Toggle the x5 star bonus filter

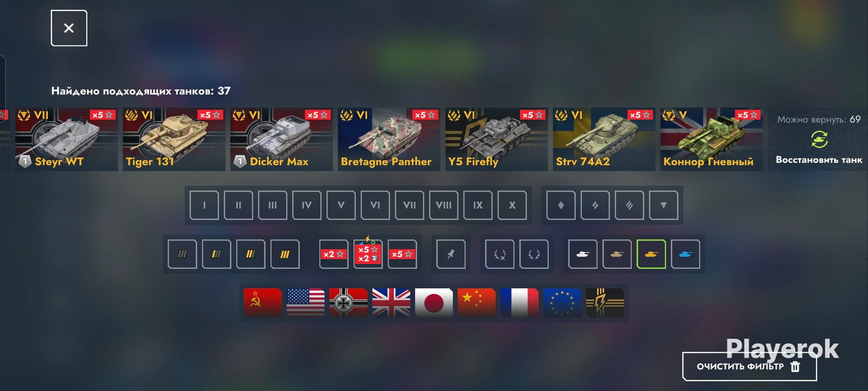tap(402, 254)
